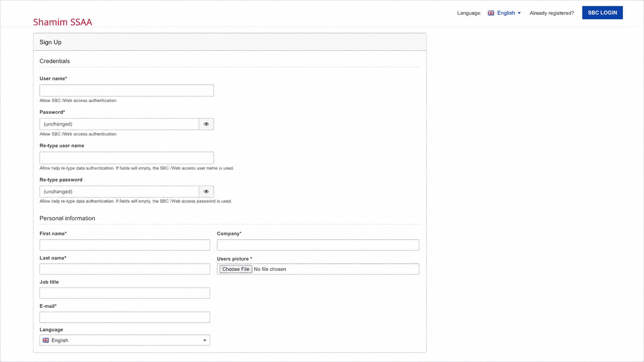Focus the First name text box
The image size is (644, 362).
125,245
